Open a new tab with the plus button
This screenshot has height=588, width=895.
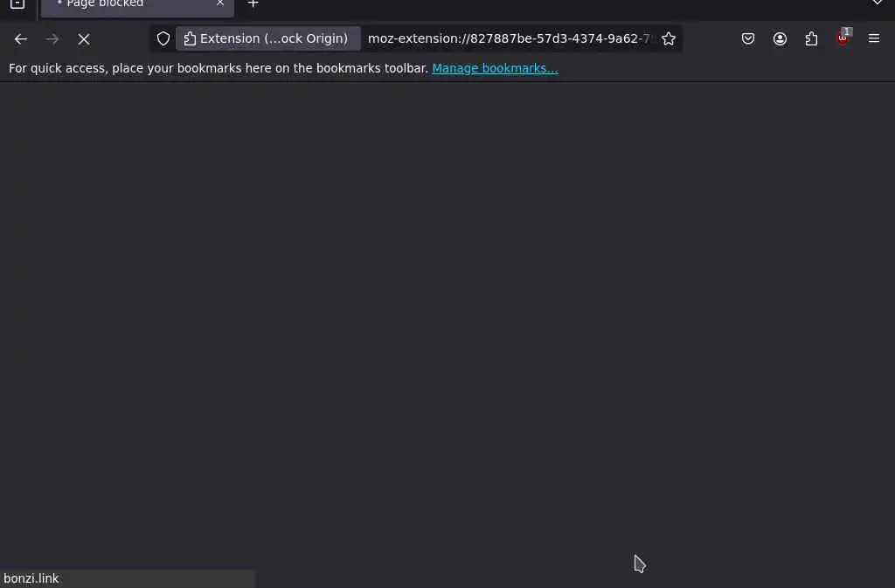(x=253, y=4)
